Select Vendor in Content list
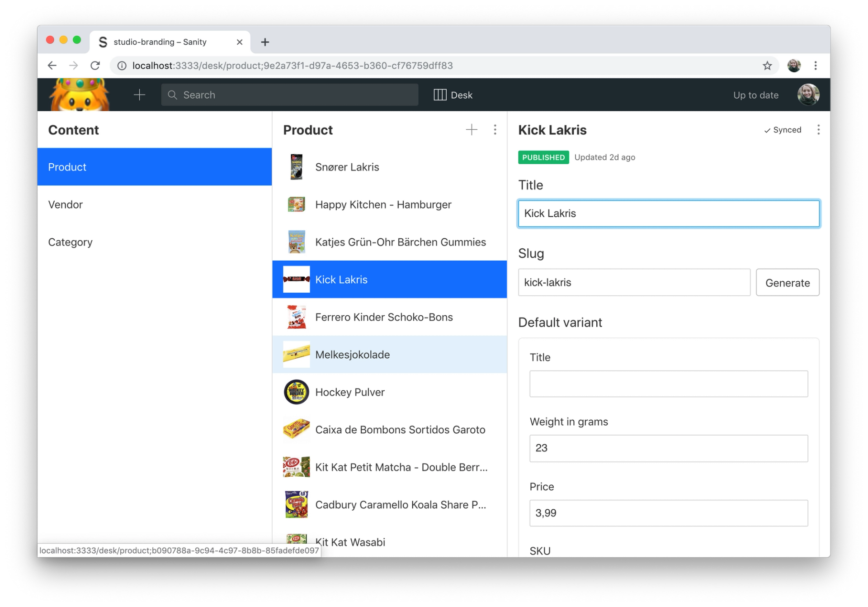The image size is (868, 607). click(x=66, y=204)
